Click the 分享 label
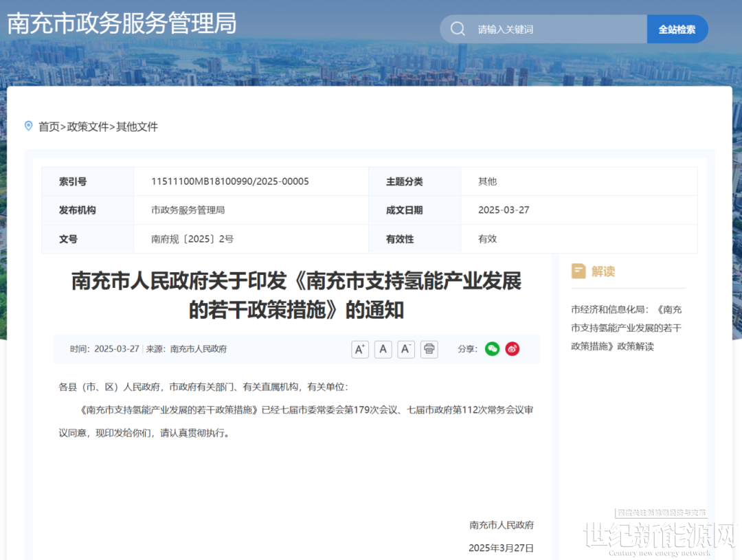This screenshot has width=742, height=560. (x=467, y=349)
